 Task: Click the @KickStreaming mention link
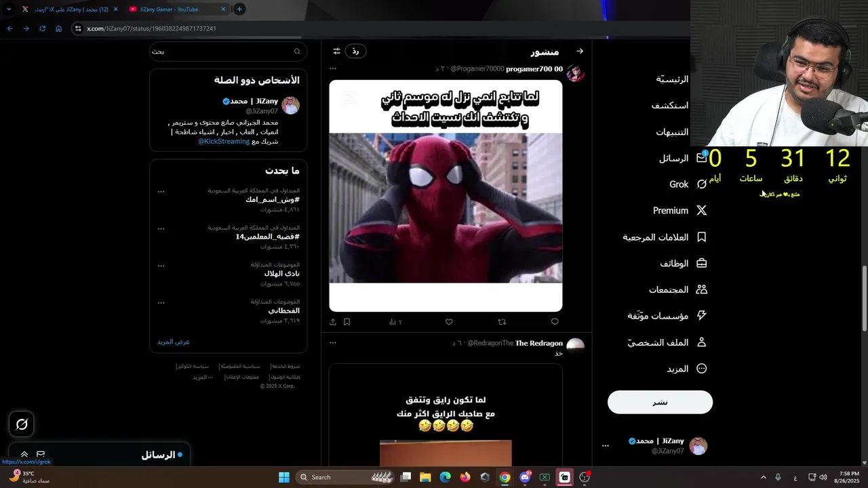[224, 142]
